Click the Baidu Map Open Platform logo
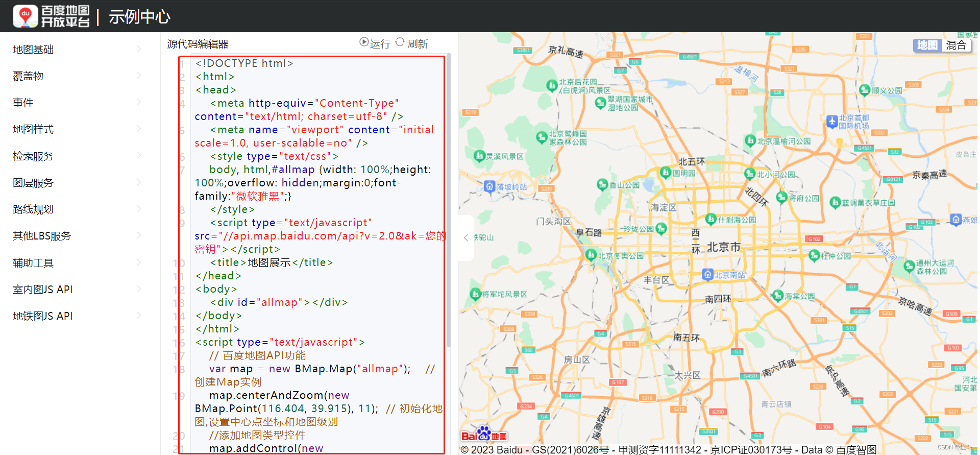The image size is (980, 455). pyautogui.click(x=51, y=16)
